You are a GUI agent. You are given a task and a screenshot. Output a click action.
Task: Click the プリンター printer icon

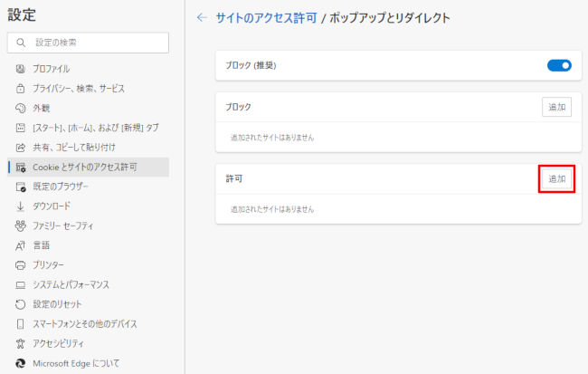click(x=20, y=264)
